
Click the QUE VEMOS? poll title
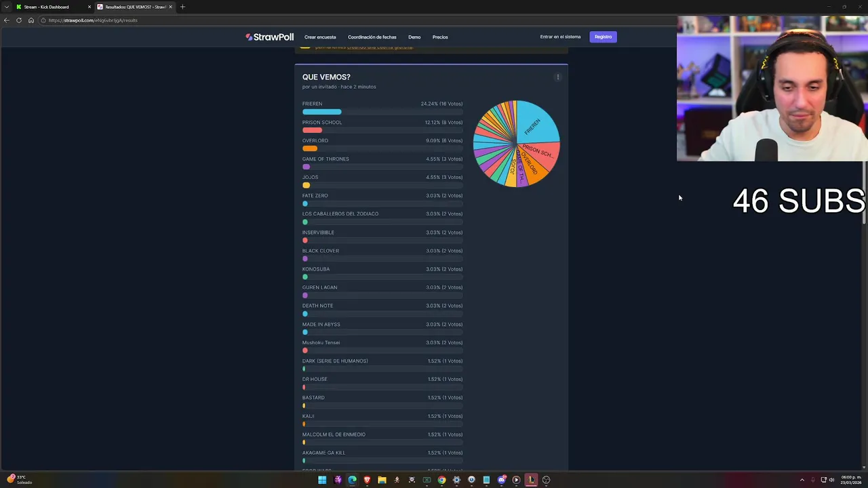coord(326,77)
